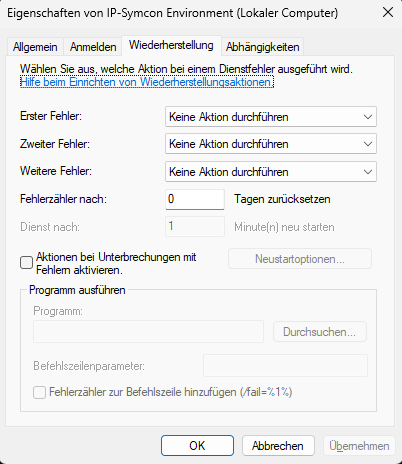Image resolution: width=402 pixels, height=464 pixels.
Task: Select the Wiederherstellung tab
Action: coord(171,45)
